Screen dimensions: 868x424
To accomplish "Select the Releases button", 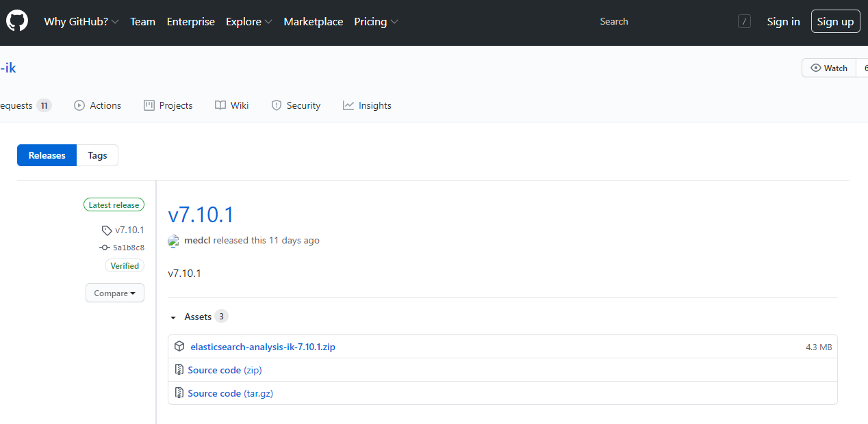I will click(47, 155).
